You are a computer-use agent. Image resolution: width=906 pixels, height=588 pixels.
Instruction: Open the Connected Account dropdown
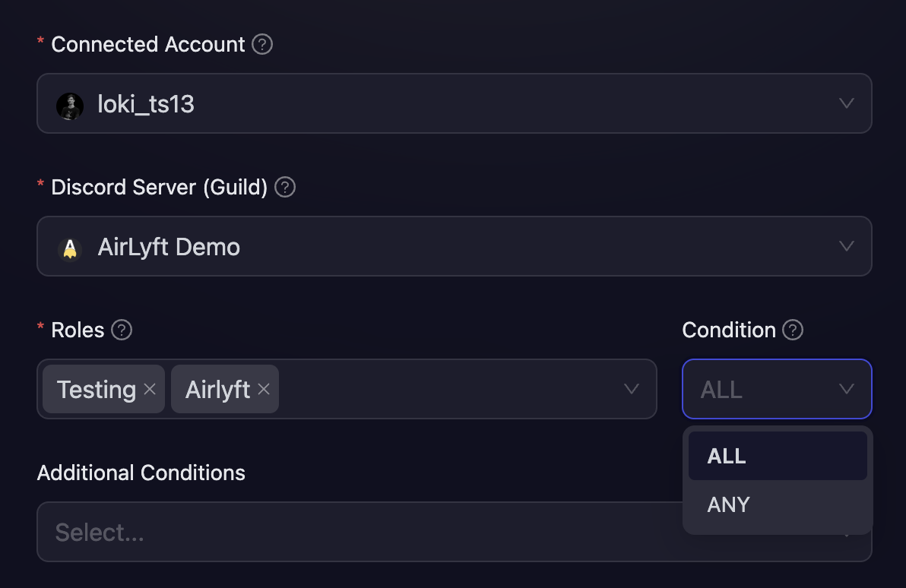click(x=846, y=103)
